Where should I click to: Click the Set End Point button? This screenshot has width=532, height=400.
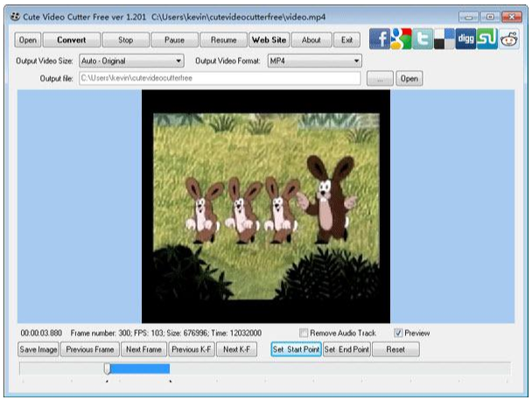(346, 349)
